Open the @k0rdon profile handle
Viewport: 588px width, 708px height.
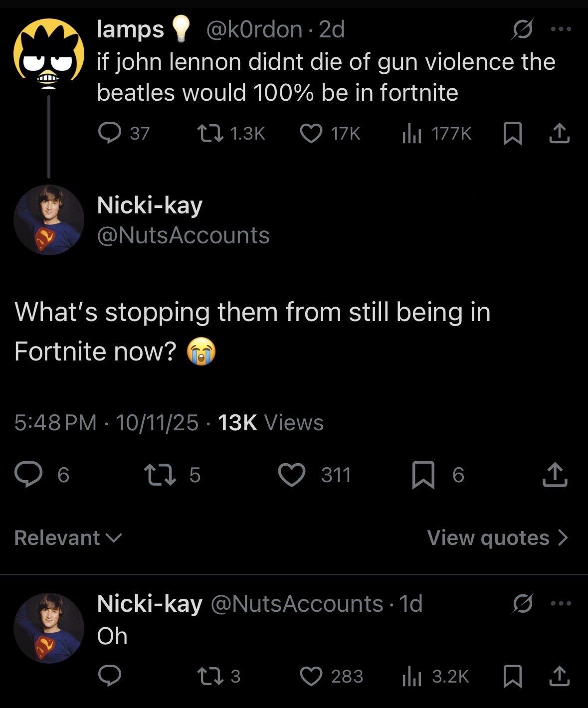[x=254, y=29]
